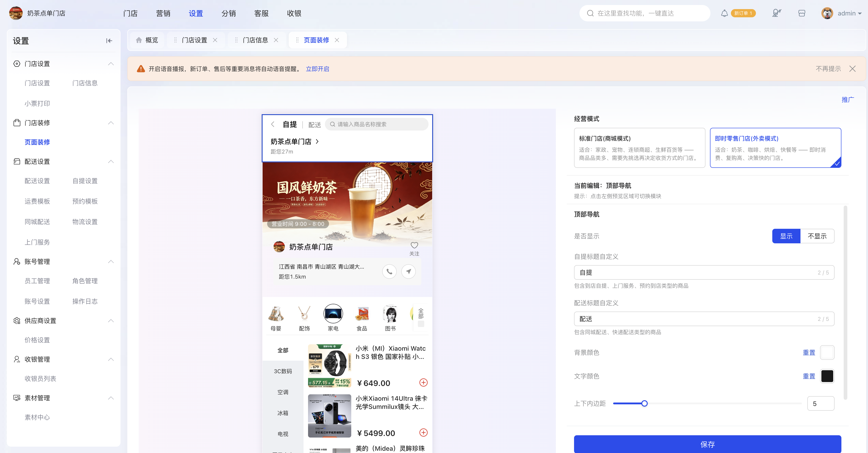Screen dimensions: 868x453
Task: Select the 家电 category icon
Action: 333,313
